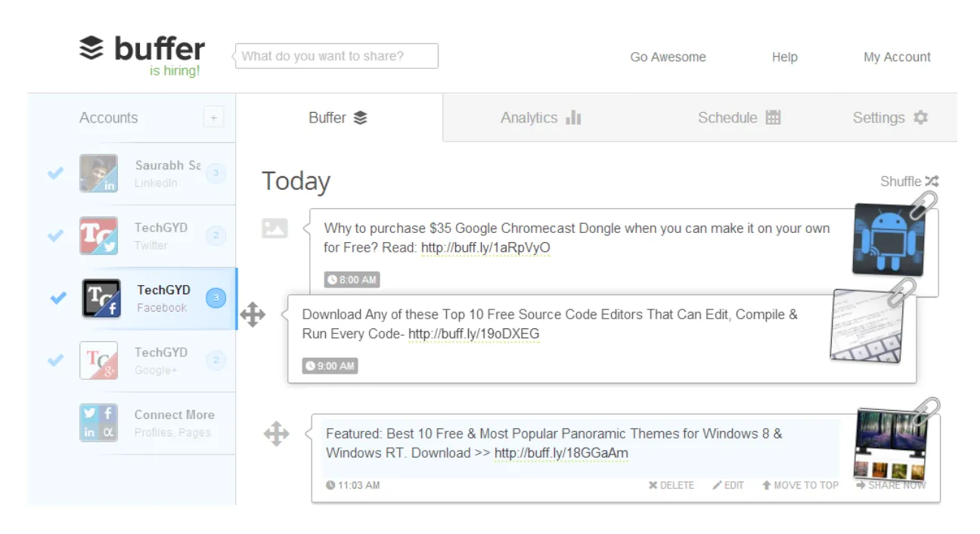The image size is (980, 534).
Task: Switch to the Schedule tab
Action: [x=739, y=118]
